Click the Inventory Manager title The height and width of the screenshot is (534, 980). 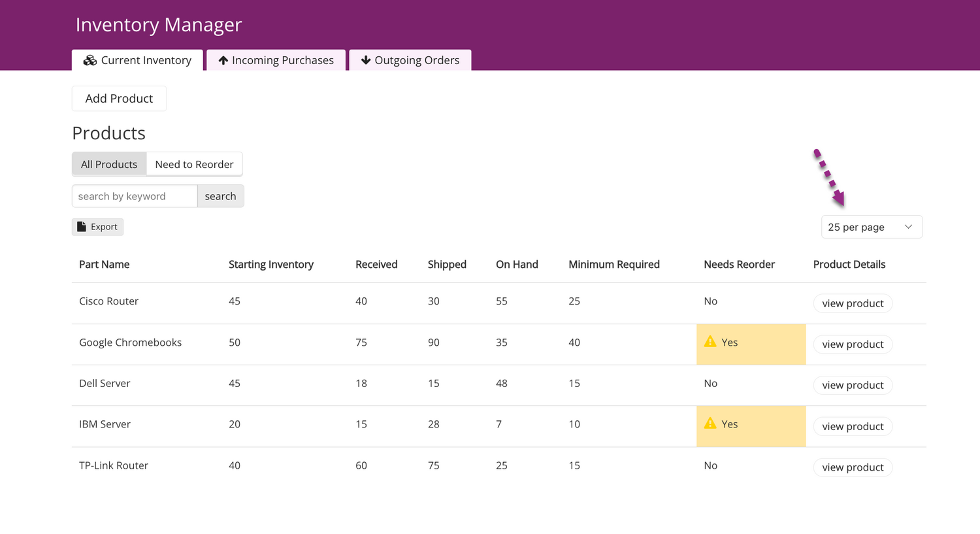tap(159, 25)
